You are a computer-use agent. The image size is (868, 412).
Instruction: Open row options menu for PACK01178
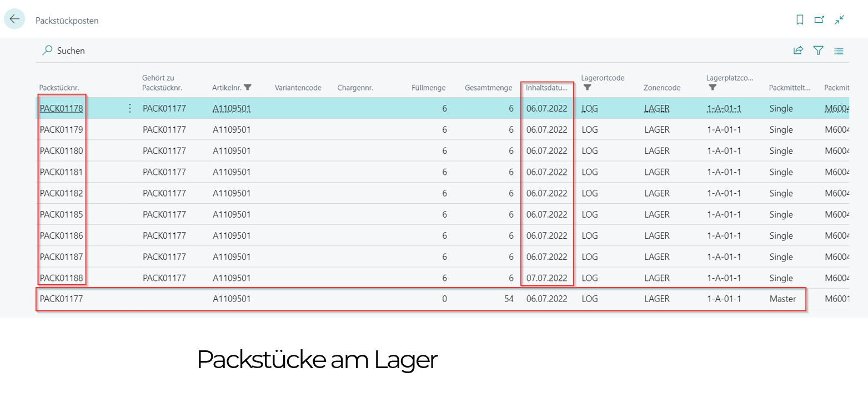[x=130, y=108]
